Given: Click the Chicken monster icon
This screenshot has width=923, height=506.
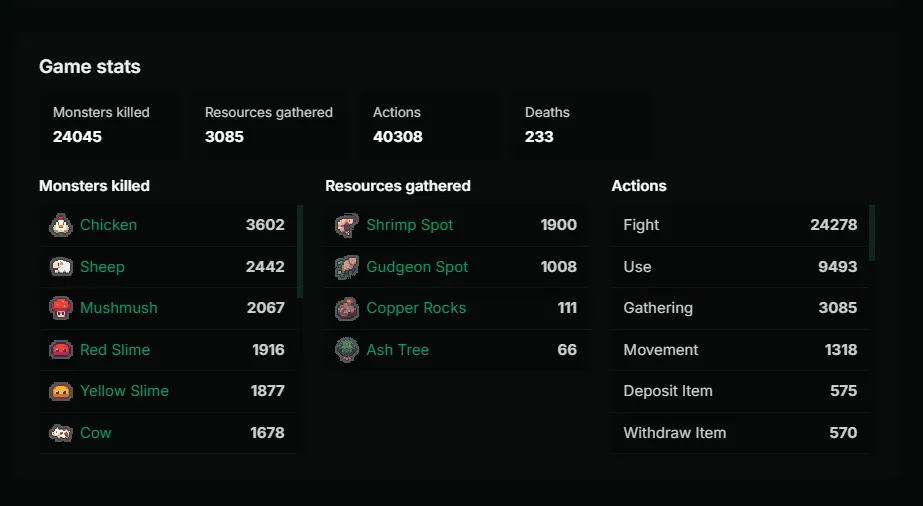Looking at the screenshot, I should point(61,225).
